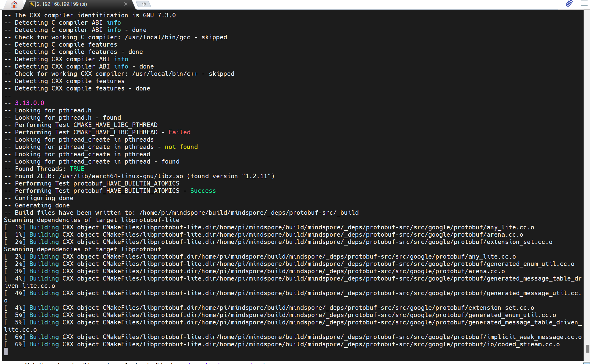
Task: Open the Home tab icon
Action: 14,4
